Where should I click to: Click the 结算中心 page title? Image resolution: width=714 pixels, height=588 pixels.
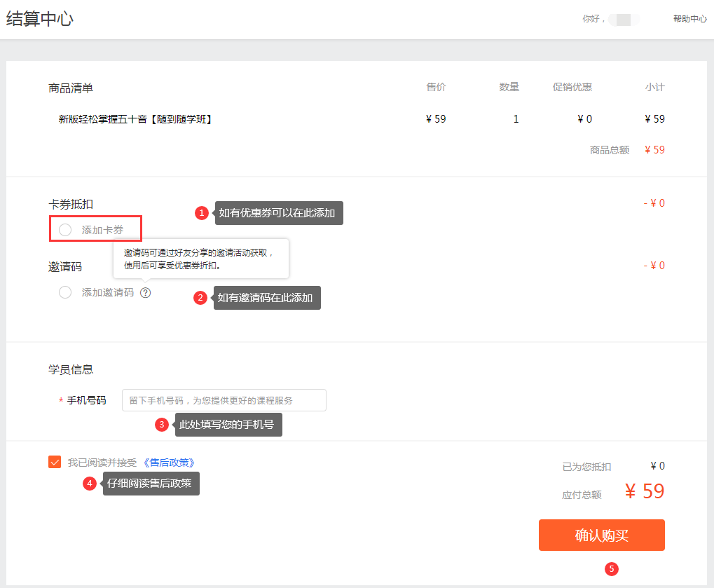(40, 19)
